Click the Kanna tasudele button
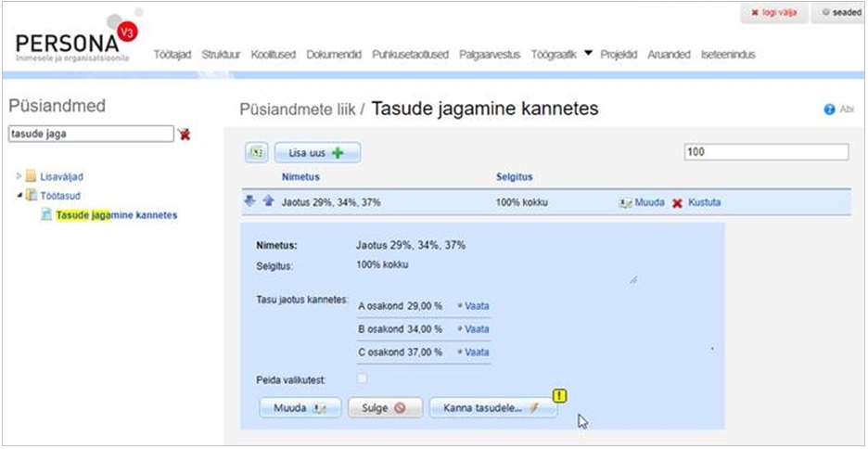The image size is (868, 449). click(x=493, y=407)
